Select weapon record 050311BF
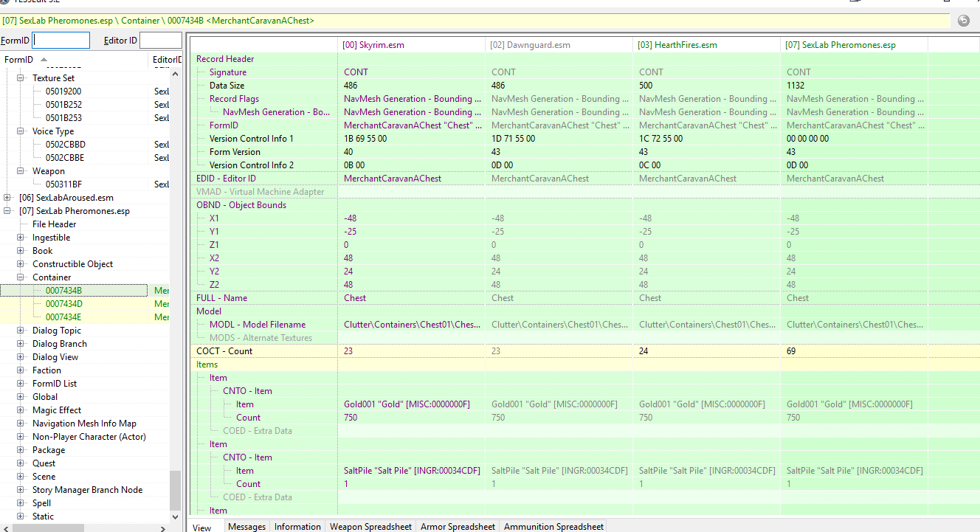Screen dimensions: 980x532 64,184
